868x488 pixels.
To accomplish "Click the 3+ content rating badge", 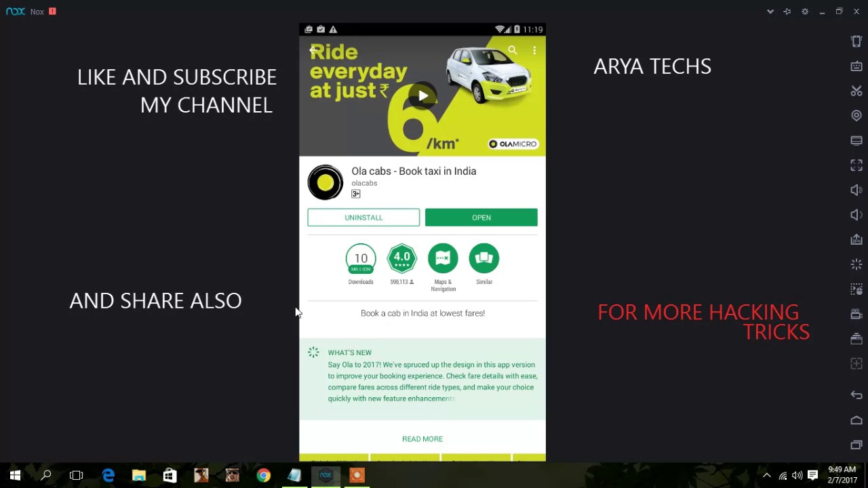I will [x=356, y=194].
